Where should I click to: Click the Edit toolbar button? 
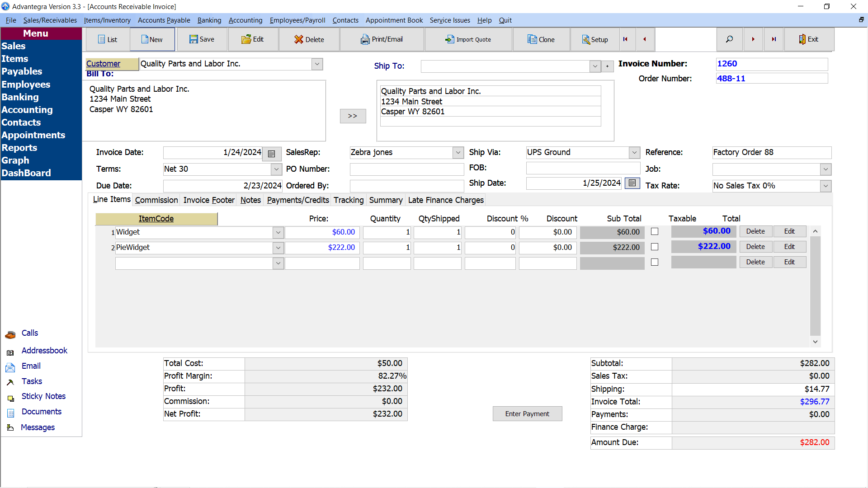pos(253,39)
